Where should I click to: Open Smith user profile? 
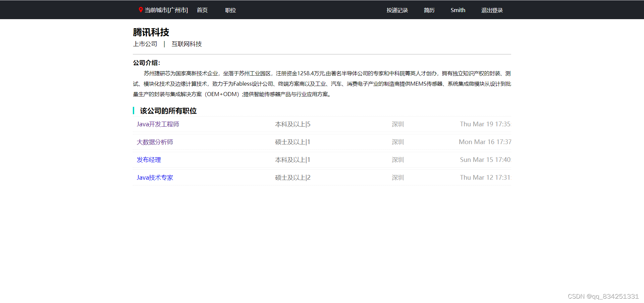tap(458, 10)
